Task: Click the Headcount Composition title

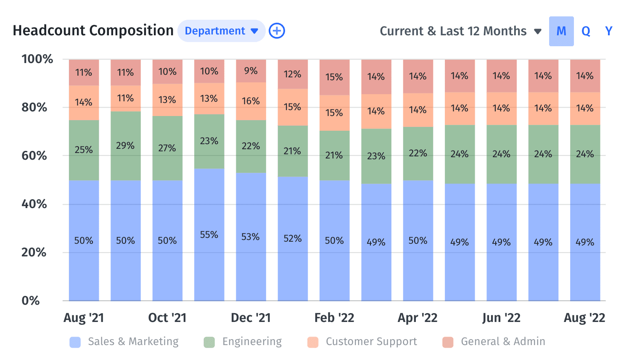Action: [93, 31]
